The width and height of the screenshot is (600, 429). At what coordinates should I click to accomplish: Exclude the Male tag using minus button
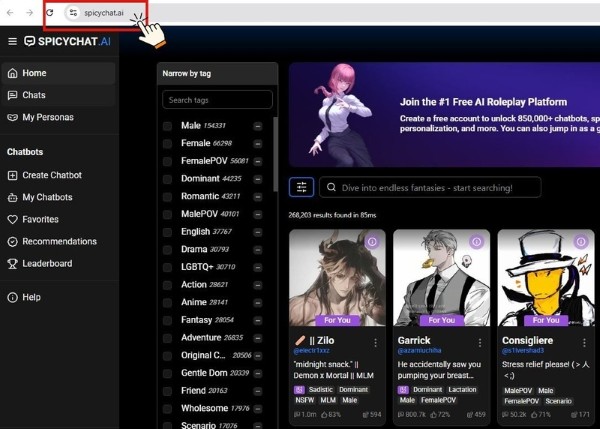[258, 126]
